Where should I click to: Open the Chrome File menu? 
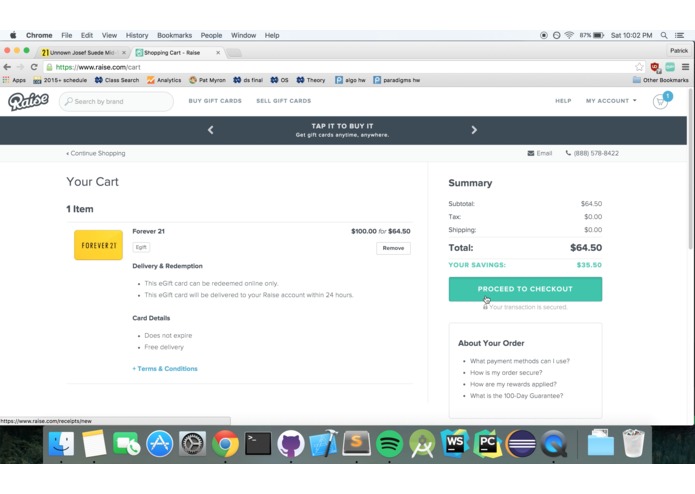tap(66, 35)
